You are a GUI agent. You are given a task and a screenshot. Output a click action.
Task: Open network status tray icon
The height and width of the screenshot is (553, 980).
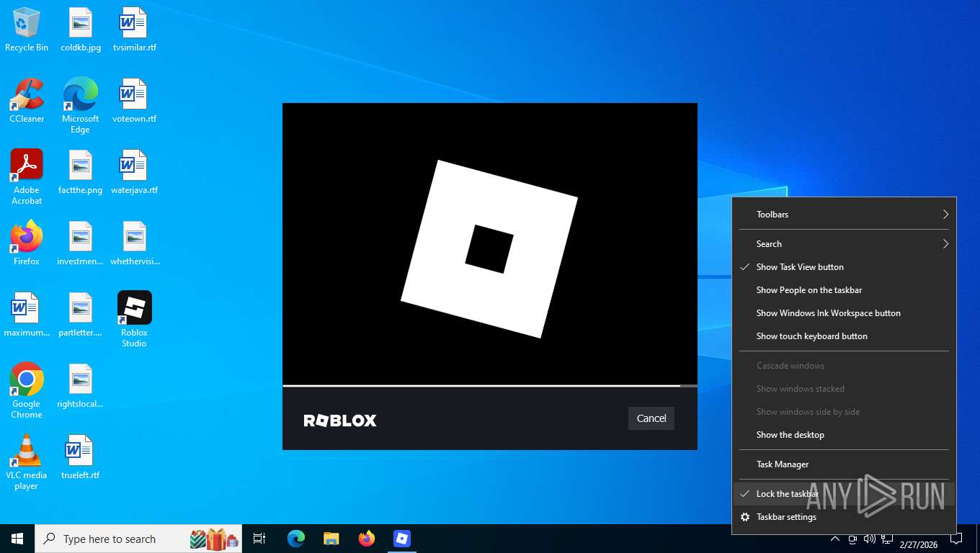[887, 539]
